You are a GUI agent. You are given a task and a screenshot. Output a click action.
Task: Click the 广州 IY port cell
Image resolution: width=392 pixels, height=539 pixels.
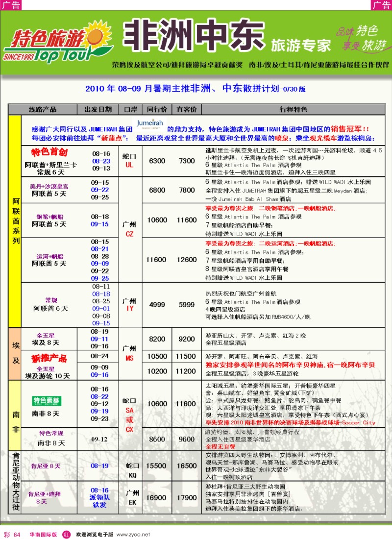130,305
